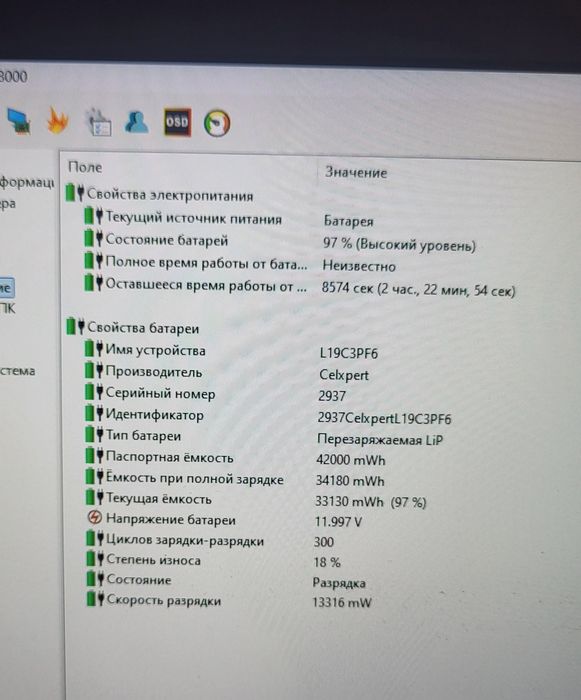Click the value 97 % (Высокий уровень)

tap(399, 245)
